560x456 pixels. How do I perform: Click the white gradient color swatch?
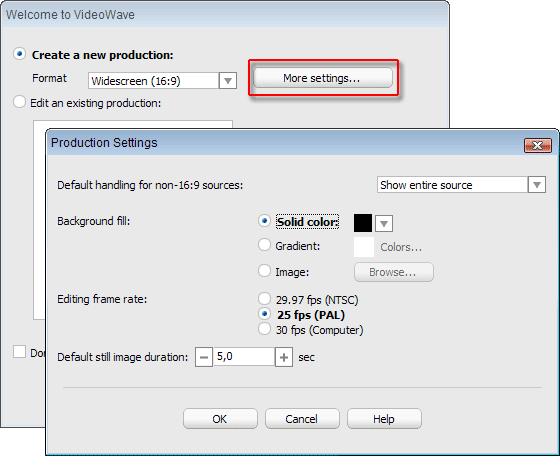(x=364, y=247)
